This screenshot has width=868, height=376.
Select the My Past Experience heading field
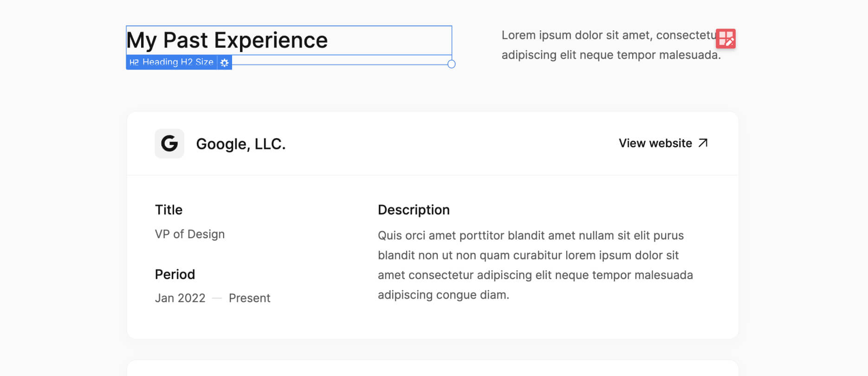(x=227, y=40)
